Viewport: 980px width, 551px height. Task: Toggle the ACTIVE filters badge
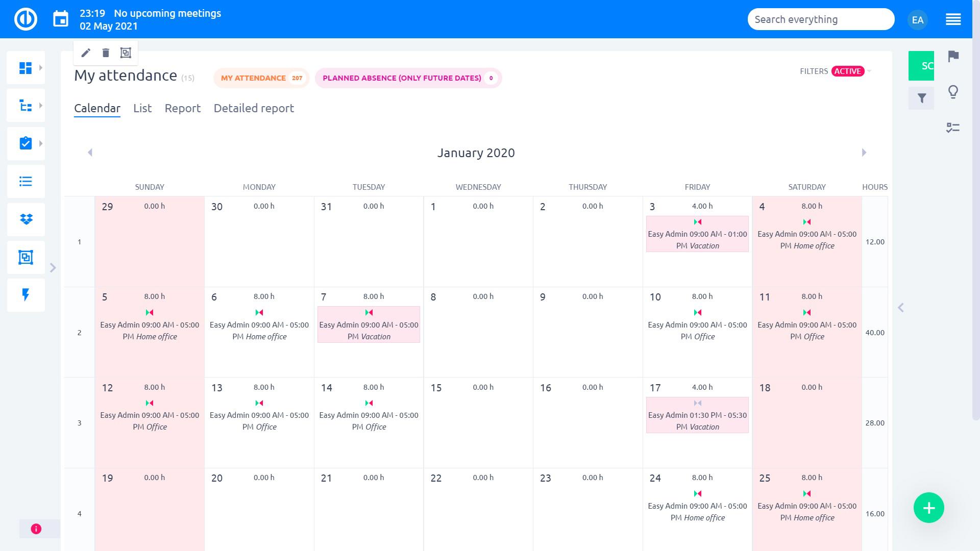[x=847, y=71]
